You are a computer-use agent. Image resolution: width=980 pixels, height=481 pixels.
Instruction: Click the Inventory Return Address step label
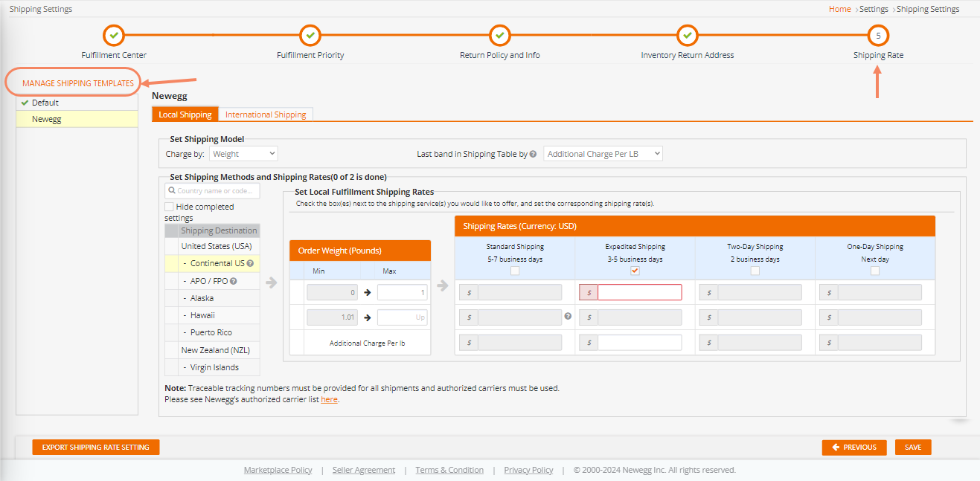point(688,55)
